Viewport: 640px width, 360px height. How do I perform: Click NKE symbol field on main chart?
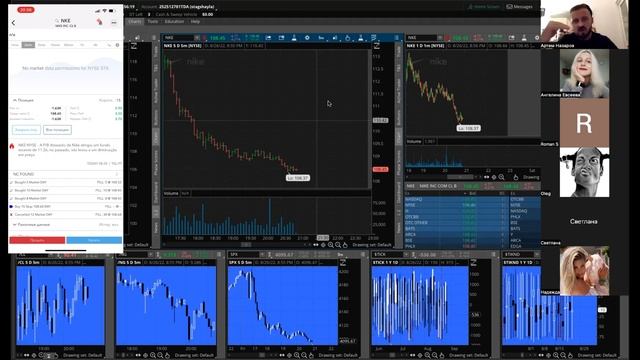[x=179, y=38]
